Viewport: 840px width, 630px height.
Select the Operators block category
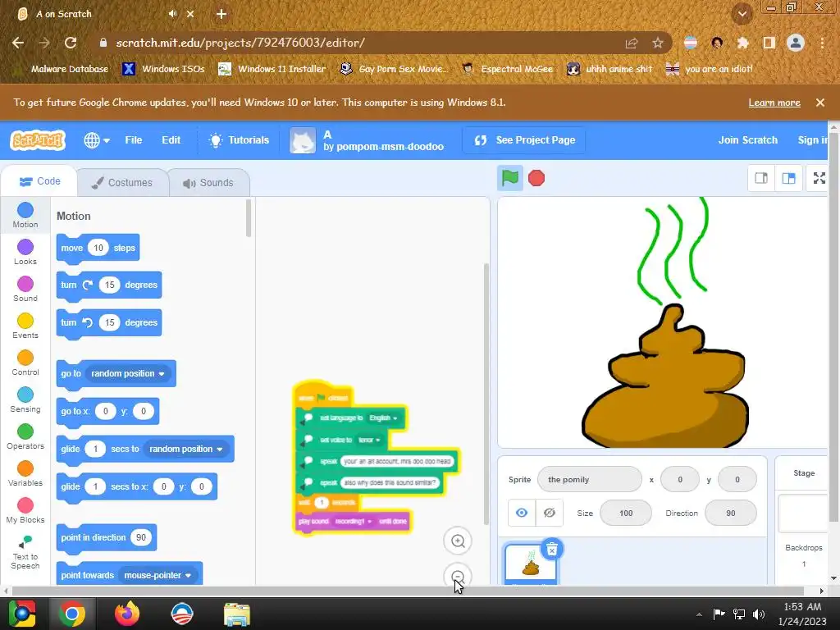click(25, 437)
